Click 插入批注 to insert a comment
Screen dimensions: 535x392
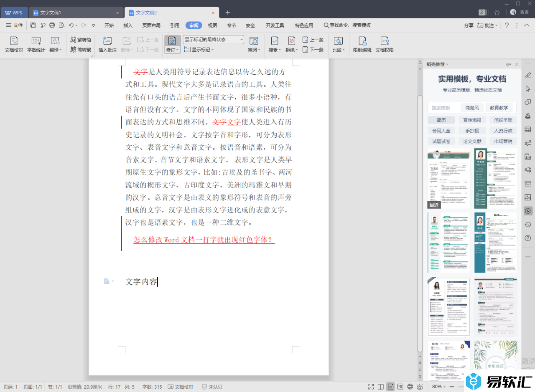click(x=107, y=45)
